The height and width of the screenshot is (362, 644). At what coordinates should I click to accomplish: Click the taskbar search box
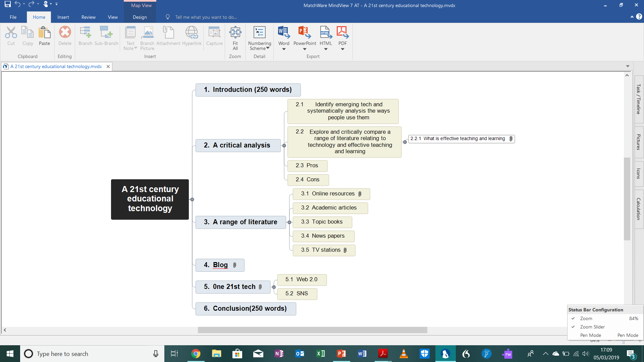tap(92, 354)
